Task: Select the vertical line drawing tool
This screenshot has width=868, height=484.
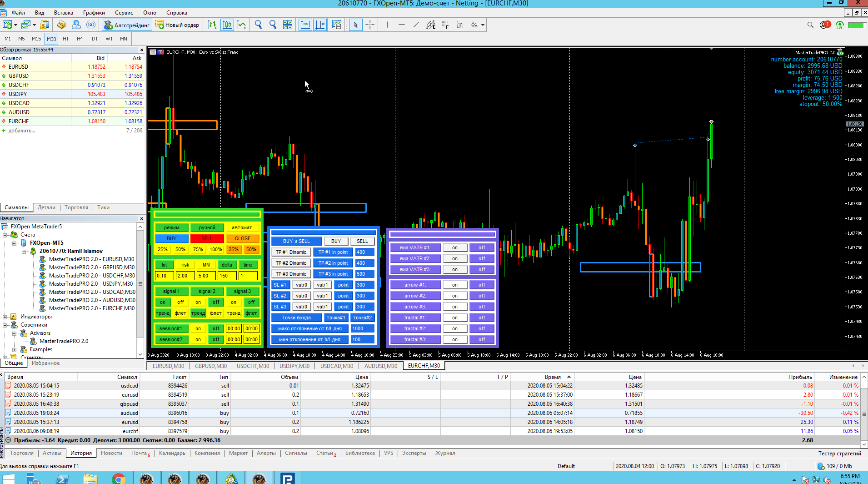Action: (x=387, y=25)
